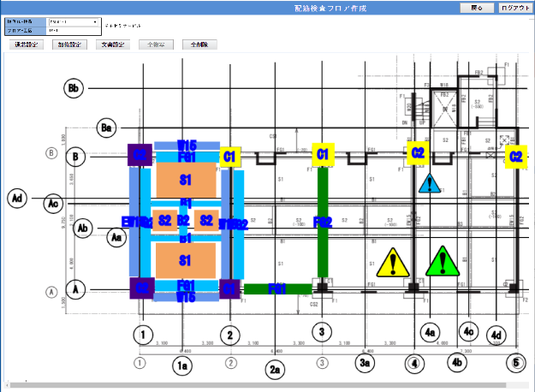Click purple C2 marker at top-left corner of plan
Screen dimensions: 535x392
(x=140, y=154)
